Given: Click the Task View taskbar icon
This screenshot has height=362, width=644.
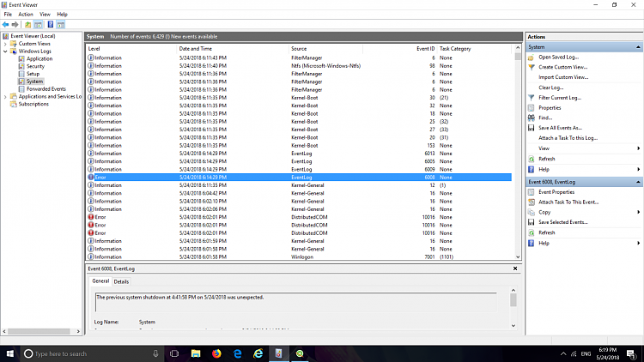Looking at the screenshot, I should [x=174, y=353].
